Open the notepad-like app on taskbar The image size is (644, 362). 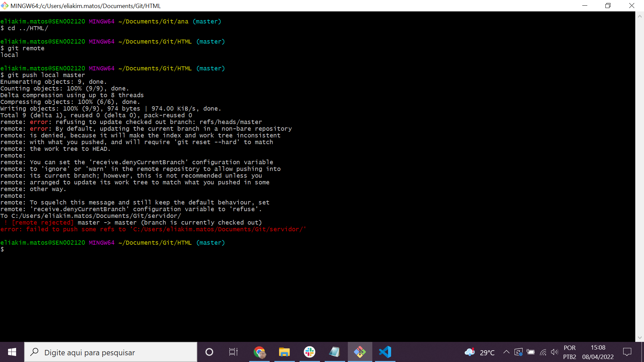[x=334, y=352]
